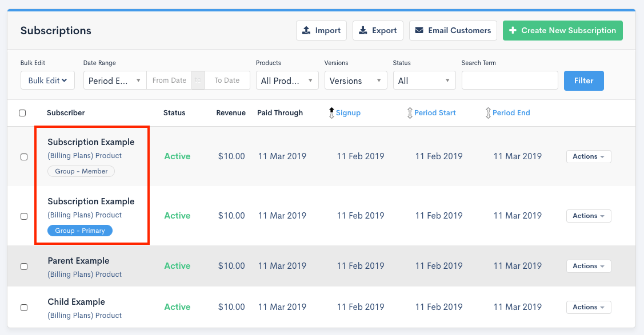Image resolution: width=644 pixels, height=335 pixels.
Task: Open Actions menu for Child Example
Action: point(588,307)
